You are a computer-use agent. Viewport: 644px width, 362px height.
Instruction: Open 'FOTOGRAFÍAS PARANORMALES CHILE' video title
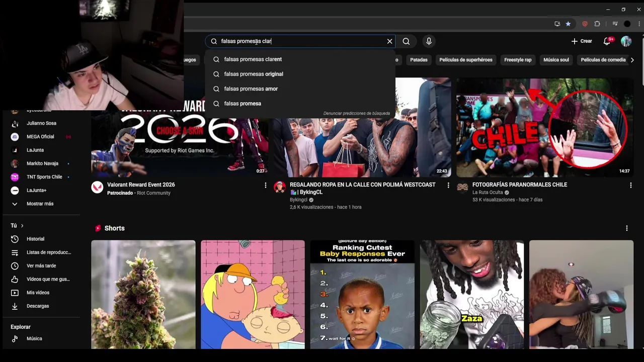[x=520, y=185]
